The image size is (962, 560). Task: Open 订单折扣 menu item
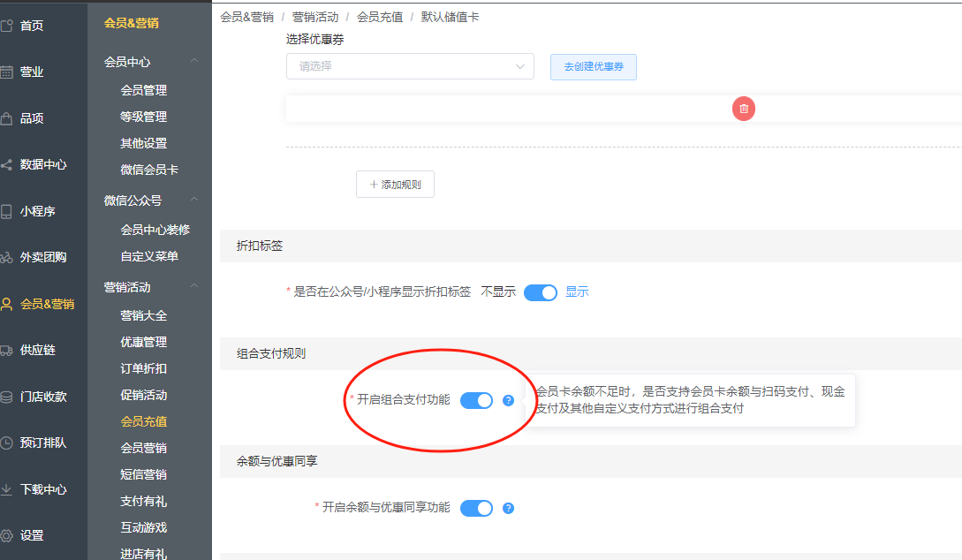tap(144, 368)
